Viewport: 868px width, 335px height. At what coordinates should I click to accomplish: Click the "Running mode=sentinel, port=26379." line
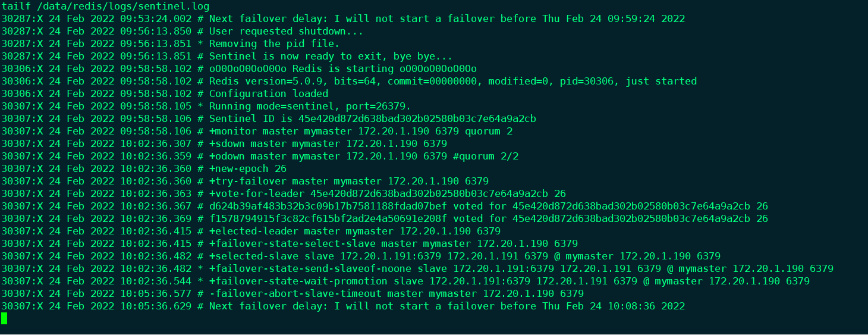pyautogui.click(x=309, y=106)
